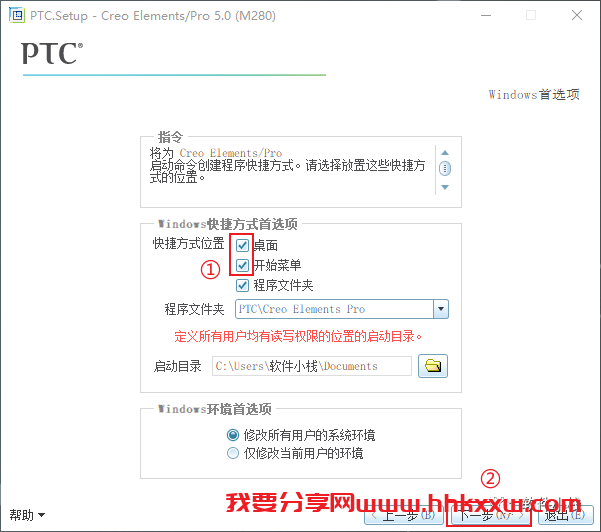The height and width of the screenshot is (532, 601).
Task: Toggle the 程序文件夹 shortcut checkbox
Action: pos(242,285)
